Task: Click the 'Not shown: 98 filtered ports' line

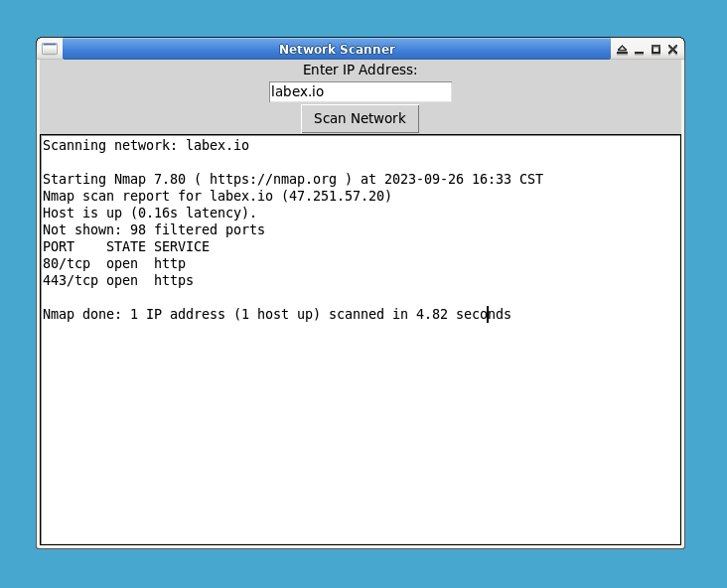Action: pyautogui.click(x=154, y=230)
